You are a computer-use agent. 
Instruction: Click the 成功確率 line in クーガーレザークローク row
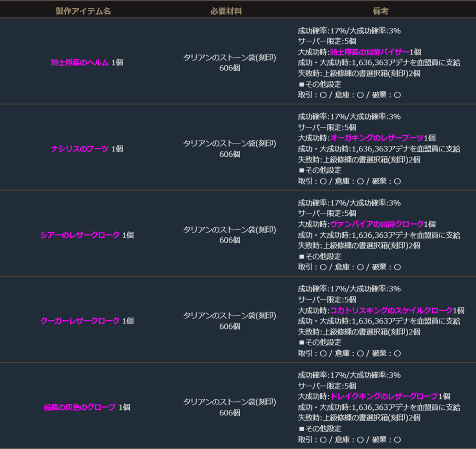[349, 289]
